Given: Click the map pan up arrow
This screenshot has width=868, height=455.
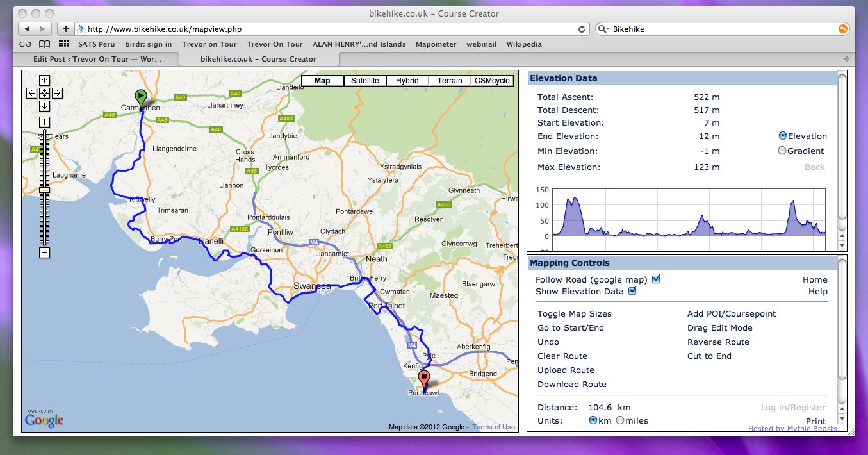Looking at the screenshot, I should click(x=44, y=81).
